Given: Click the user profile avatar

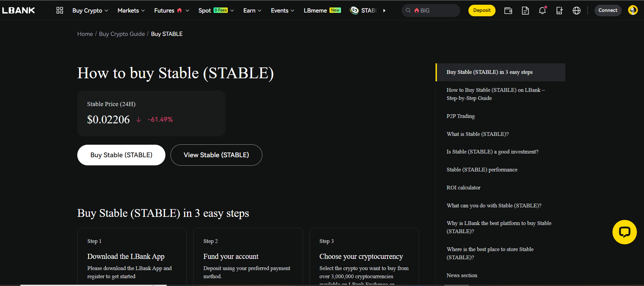Looking at the screenshot, I should [632, 10].
